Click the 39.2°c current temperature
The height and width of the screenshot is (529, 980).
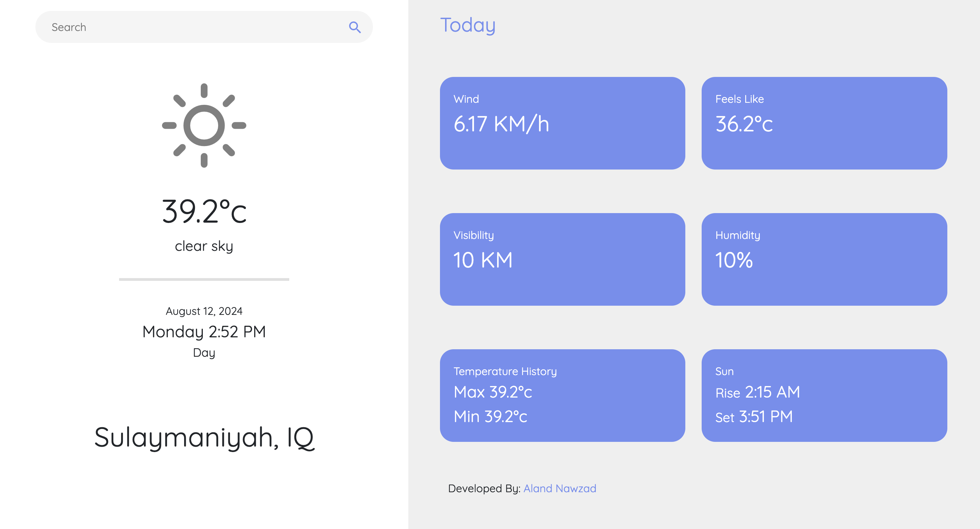pos(204,211)
